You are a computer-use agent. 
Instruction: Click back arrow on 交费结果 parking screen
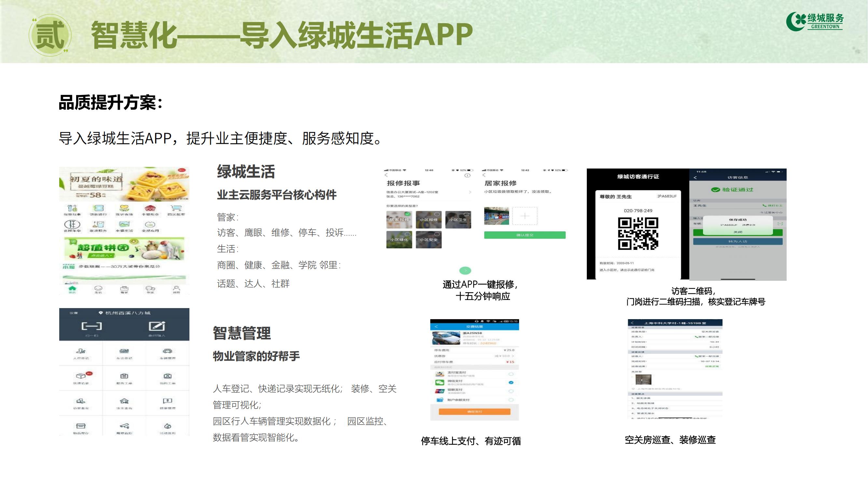(436, 327)
